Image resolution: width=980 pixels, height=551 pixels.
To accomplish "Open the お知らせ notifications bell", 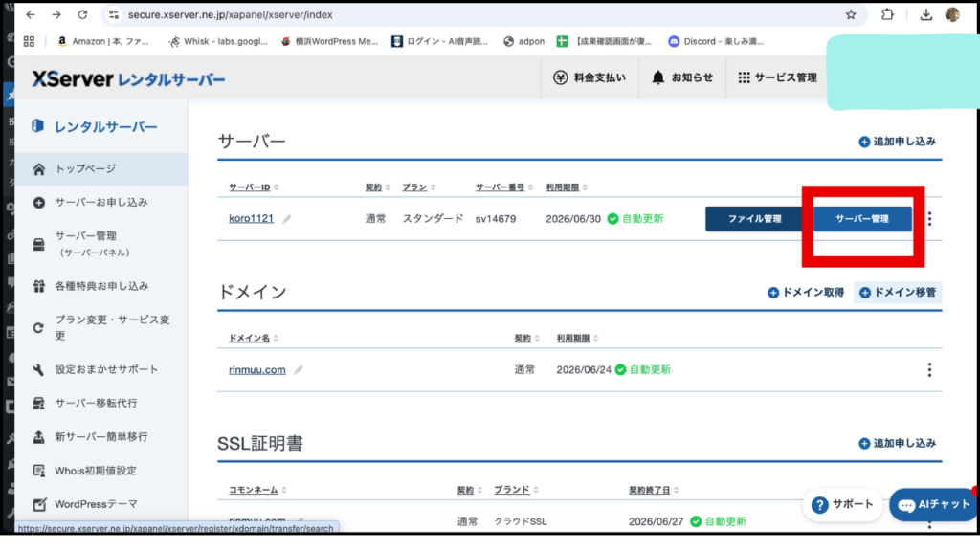I will tap(682, 77).
